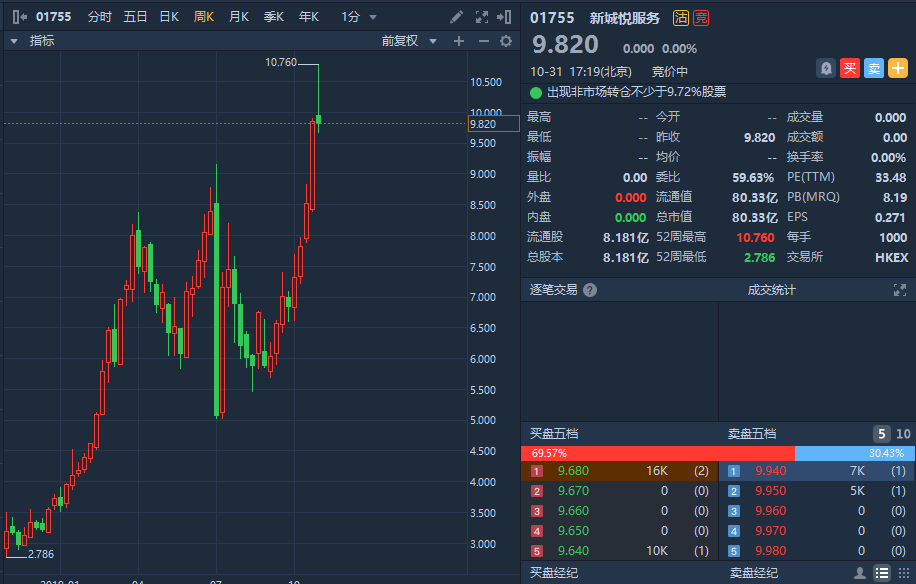Viewport: 916px width, 584px height.
Task: Zoom in the chart with the plus icon
Action: coord(459,41)
